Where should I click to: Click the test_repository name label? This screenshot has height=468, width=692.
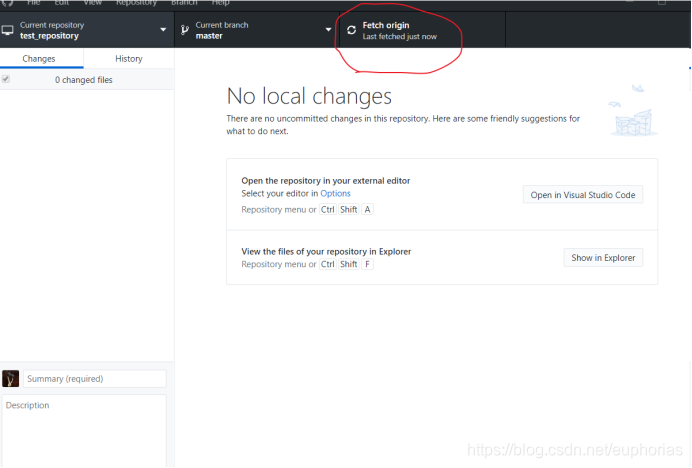click(49, 36)
